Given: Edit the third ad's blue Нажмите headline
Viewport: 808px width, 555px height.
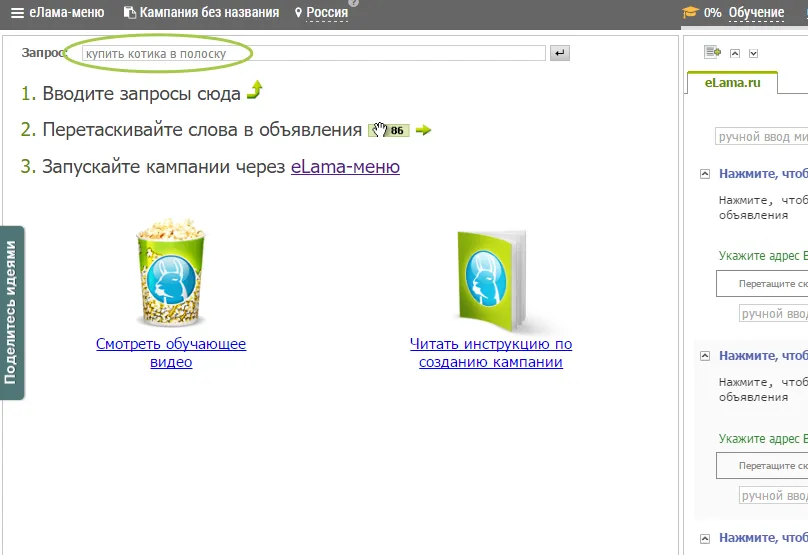Looking at the screenshot, I should [x=763, y=538].
